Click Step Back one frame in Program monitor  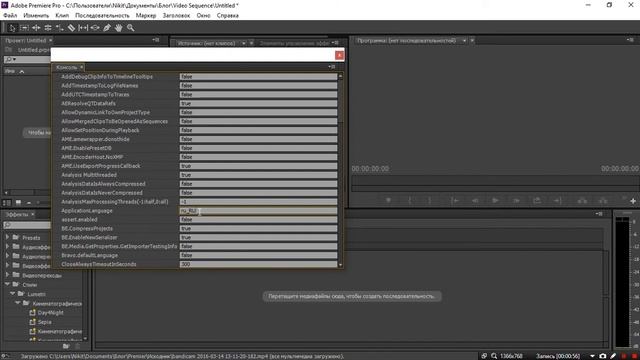[x=475, y=200]
